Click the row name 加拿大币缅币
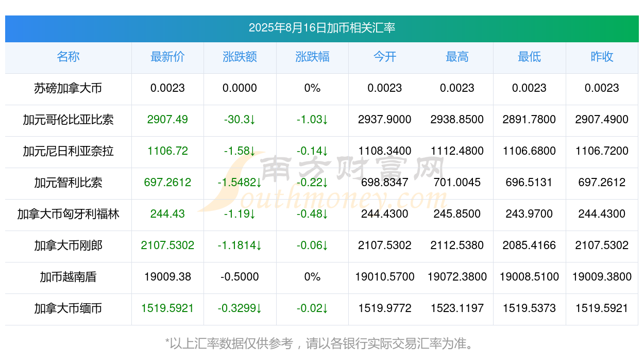 point(69,308)
